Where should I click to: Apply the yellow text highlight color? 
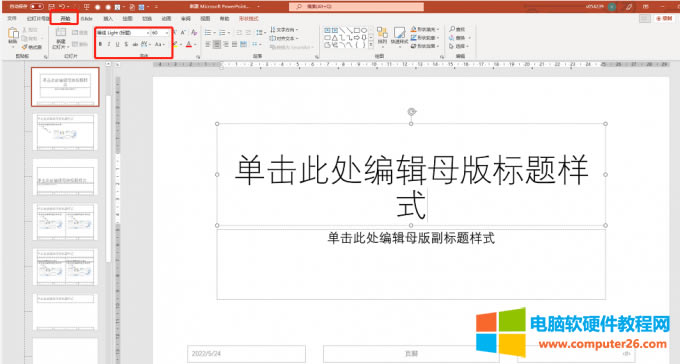click(175, 44)
